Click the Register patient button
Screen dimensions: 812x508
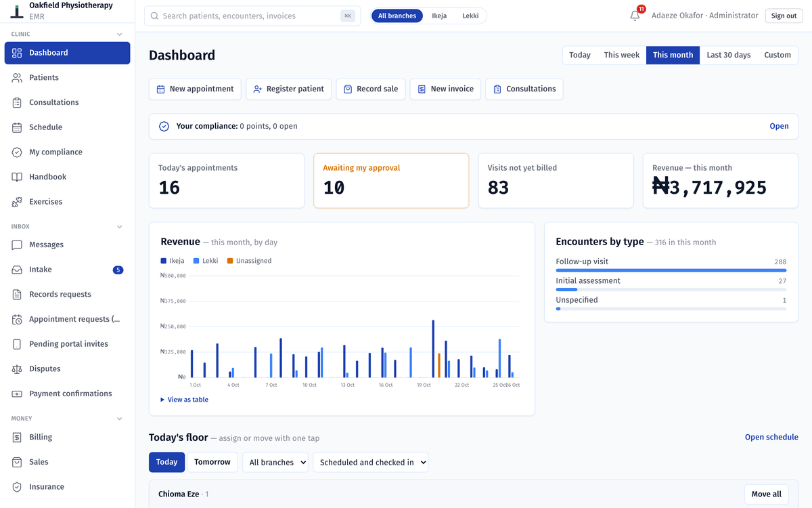(x=289, y=89)
